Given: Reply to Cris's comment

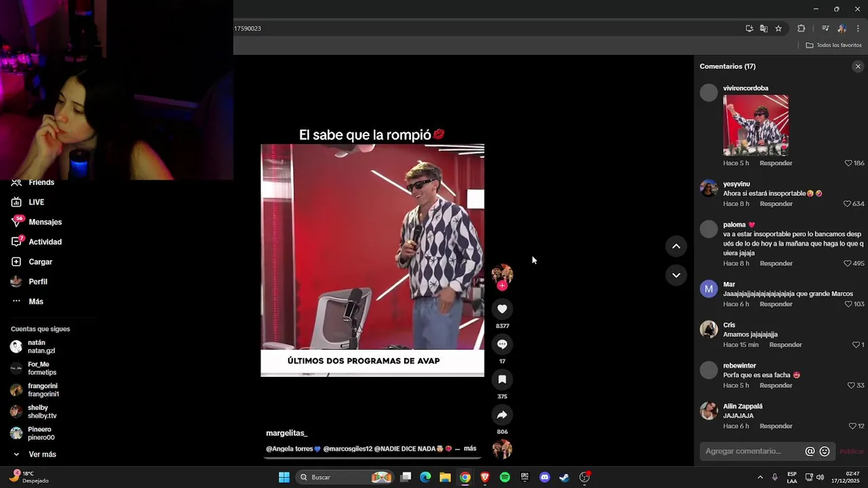Looking at the screenshot, I should (x=785, y=345).
